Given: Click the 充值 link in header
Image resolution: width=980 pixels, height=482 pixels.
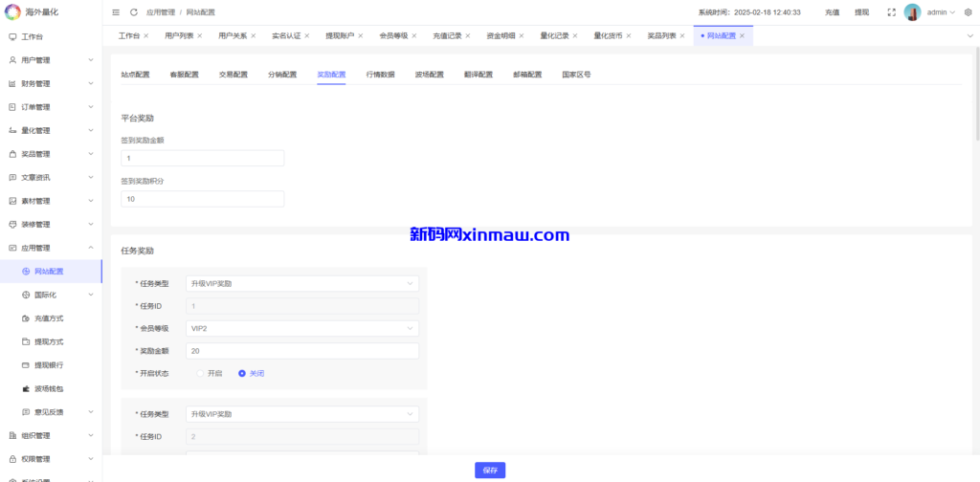Looking at the screenshot, I should [832, 12].
